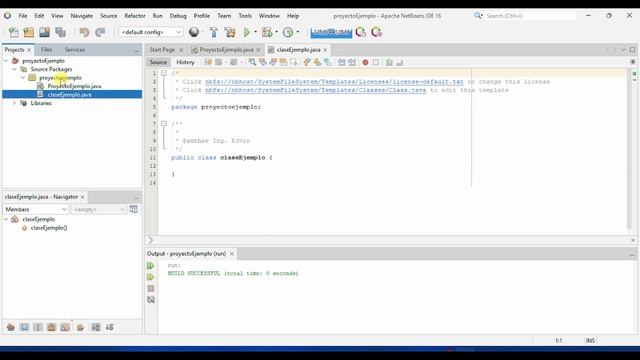This screenshot has height=360, width=640.
Task: Click the Navigator filter pane icon beside empty dropdown
Action: point(133,209)
